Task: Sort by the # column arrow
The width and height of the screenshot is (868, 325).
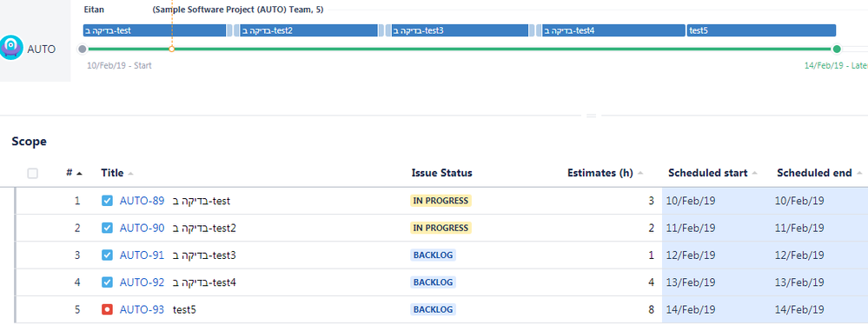Action: (x=79, y=173)
